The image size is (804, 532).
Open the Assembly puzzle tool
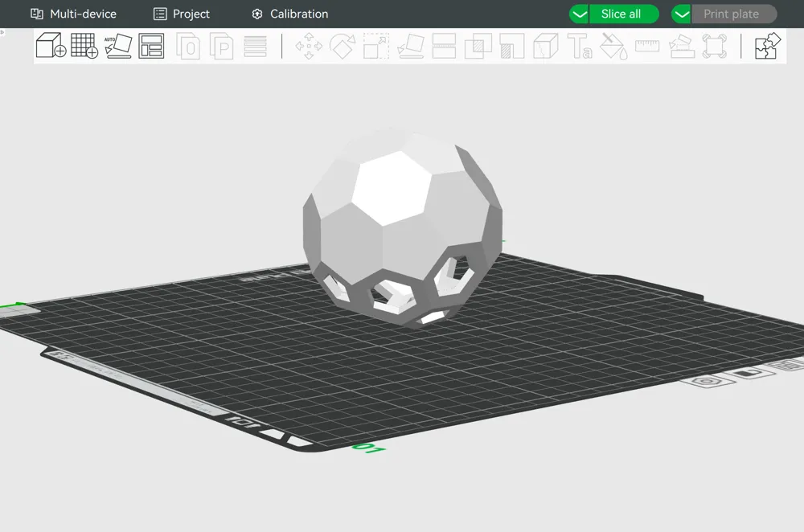(x=765, y=46)
